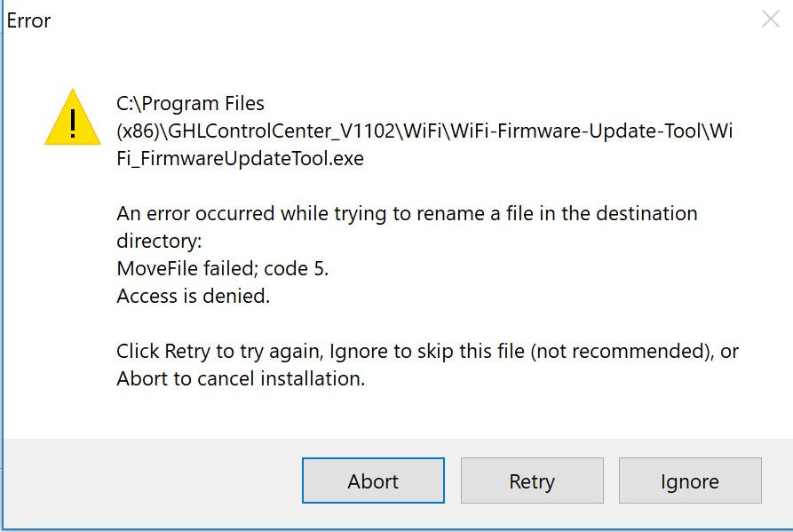Click the Error title text
793x532 pixels.
pos(28,20)
